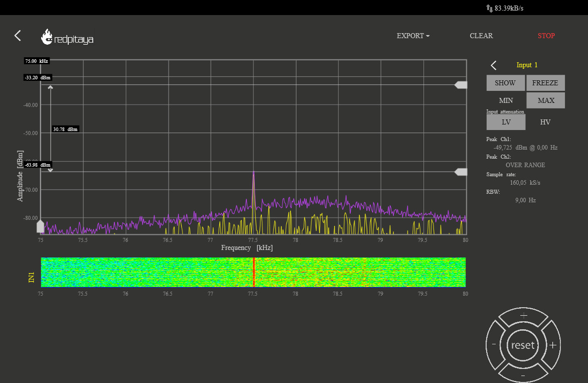Disable the MAX trace
588x383 pixels.
pos(546,100)
